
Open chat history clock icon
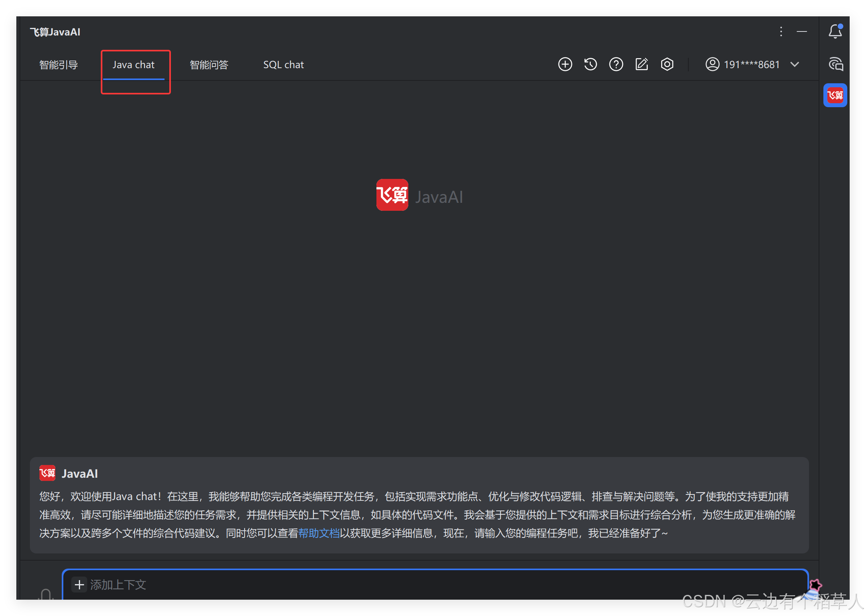pyautogui.click(x=590, y=64)
